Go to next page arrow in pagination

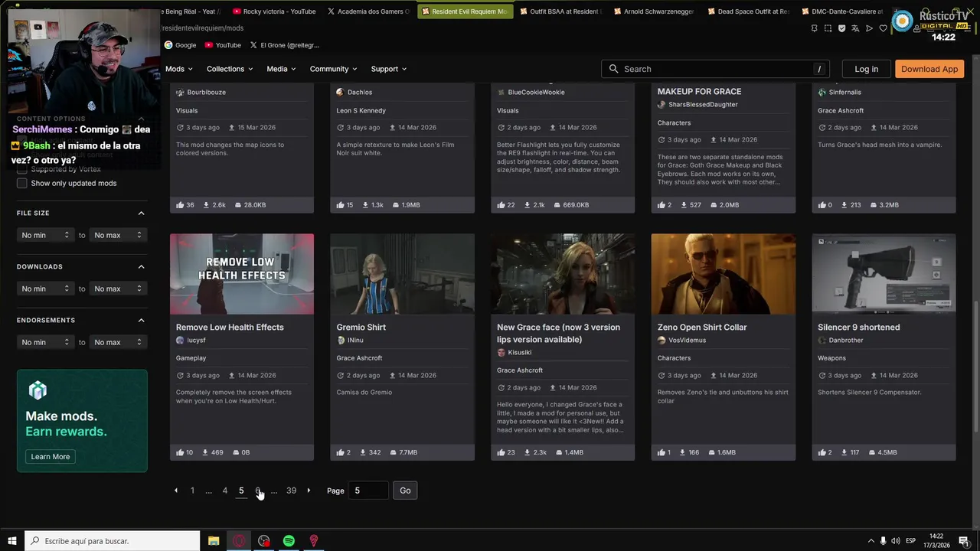click(x=309, y=491)
